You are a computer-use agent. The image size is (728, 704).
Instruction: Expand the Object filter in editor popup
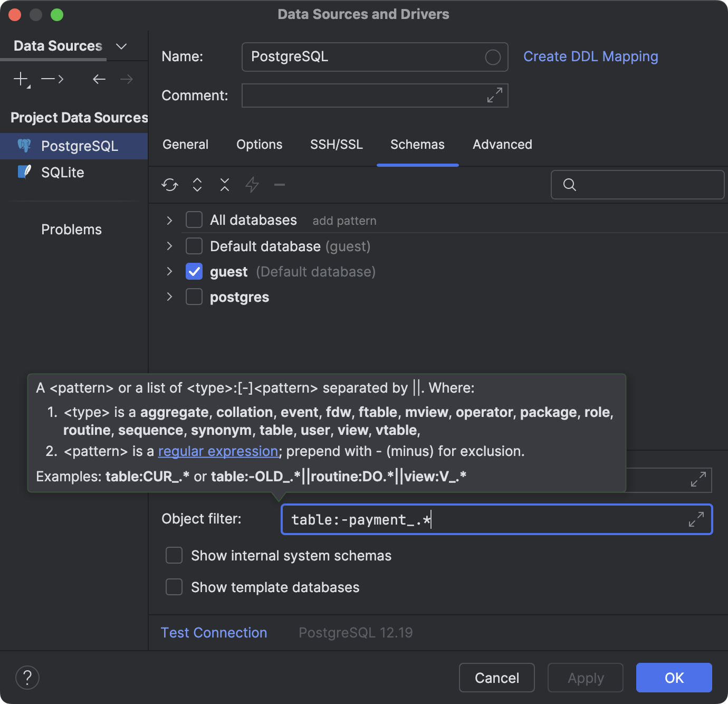[x=696, y=519]
